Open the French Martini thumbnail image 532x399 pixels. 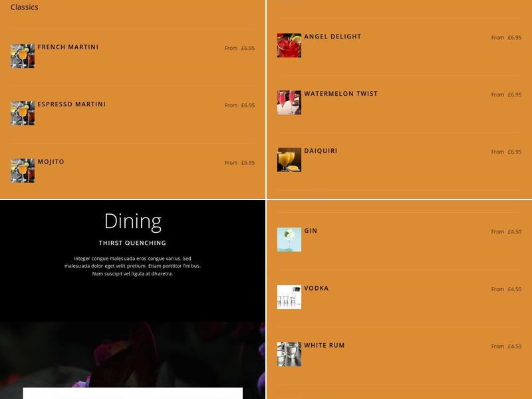coord(23,56)
